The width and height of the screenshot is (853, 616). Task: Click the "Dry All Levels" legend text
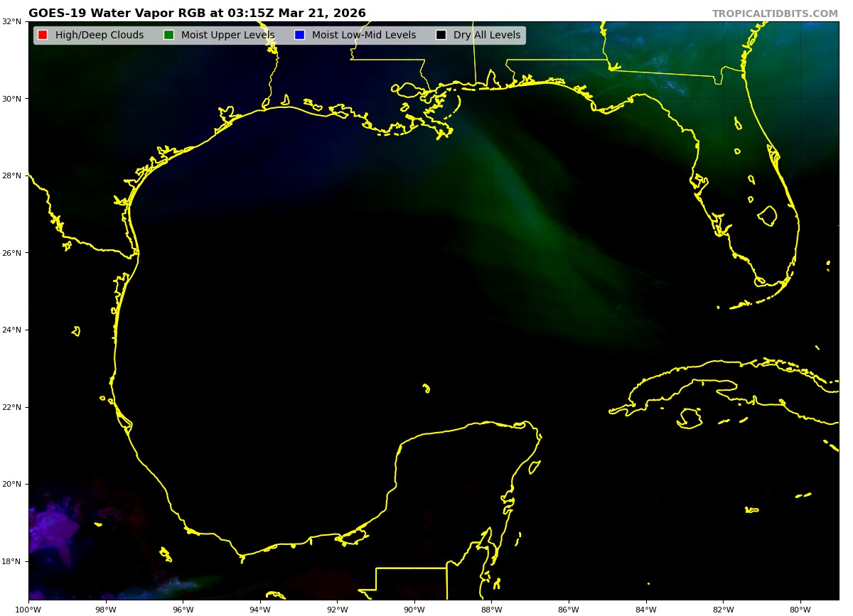point(487,36)
